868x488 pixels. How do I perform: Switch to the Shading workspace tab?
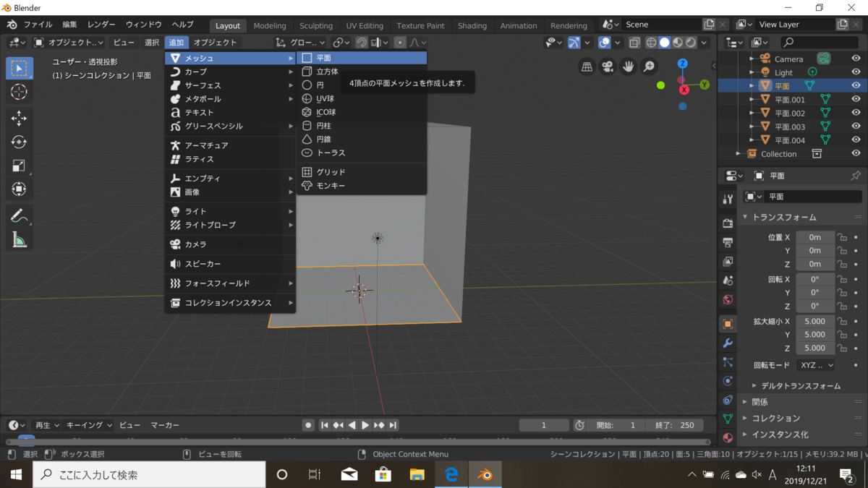pos(472,25)
